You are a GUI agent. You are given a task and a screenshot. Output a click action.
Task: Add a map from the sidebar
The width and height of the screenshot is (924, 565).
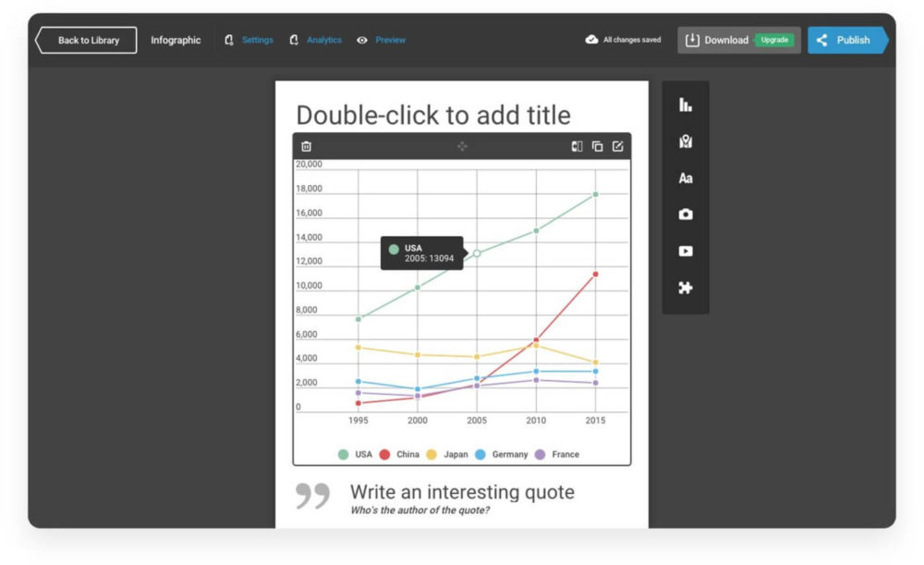tap(686, 141)
